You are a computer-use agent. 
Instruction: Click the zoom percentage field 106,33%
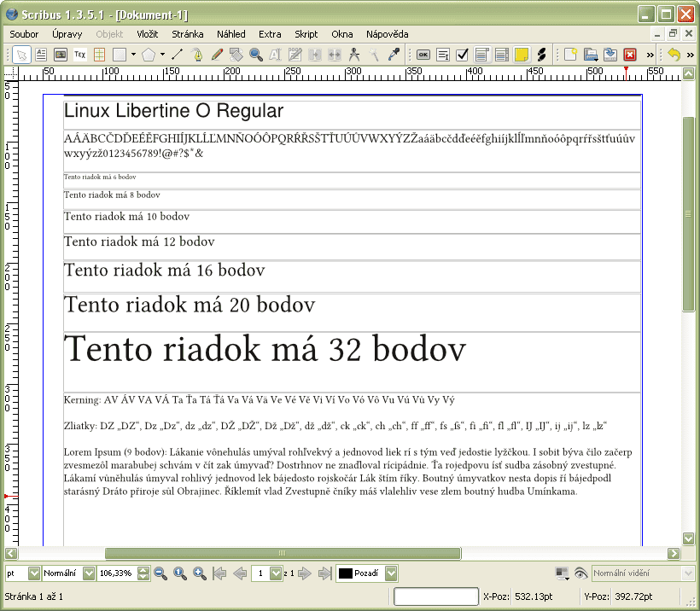click(x=116, y=573)
